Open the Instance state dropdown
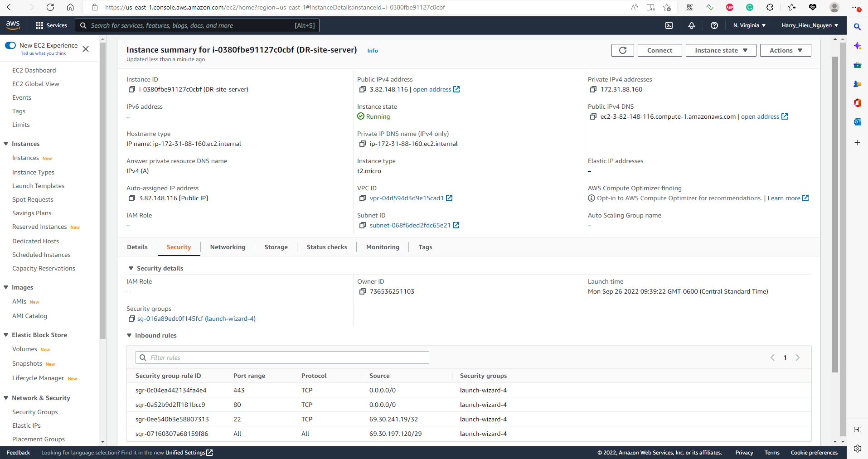 click(x=721, y=50)
